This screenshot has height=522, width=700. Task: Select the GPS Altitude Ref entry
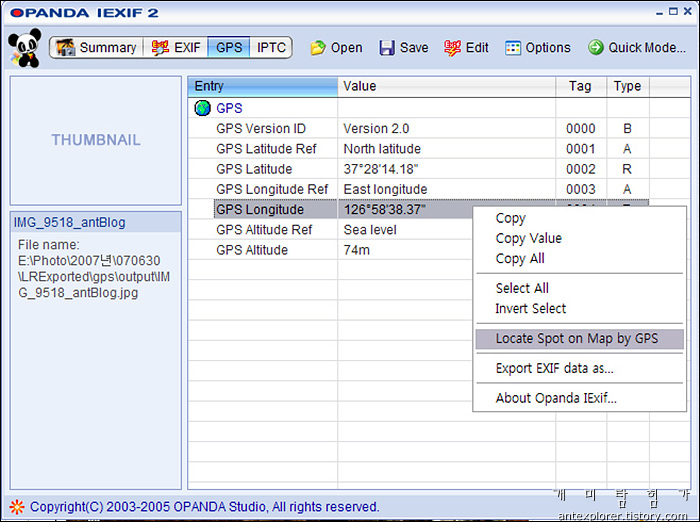point(264,230)
